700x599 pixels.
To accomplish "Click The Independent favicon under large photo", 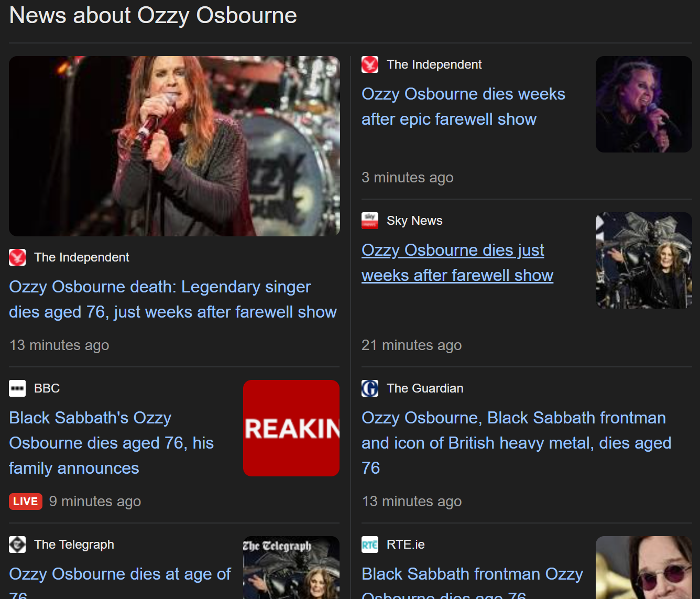I will pyautogui.click(x=17, y=257).
